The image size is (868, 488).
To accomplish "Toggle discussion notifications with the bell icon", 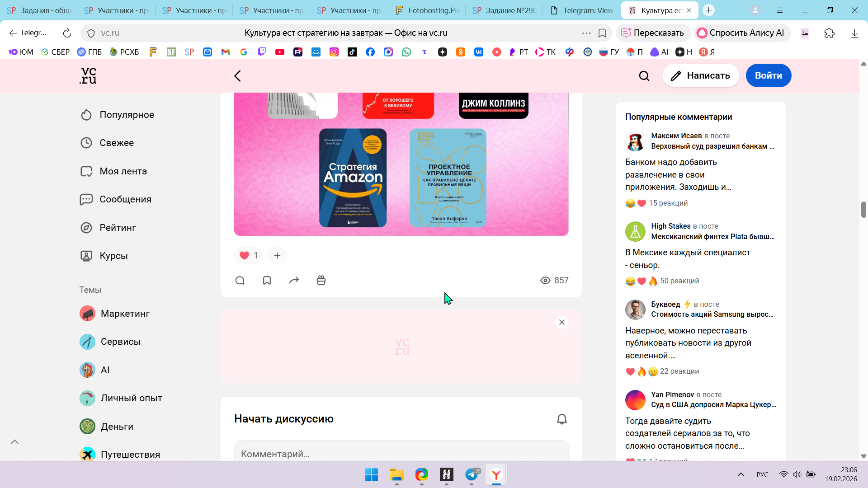I will tap(561, 419).
